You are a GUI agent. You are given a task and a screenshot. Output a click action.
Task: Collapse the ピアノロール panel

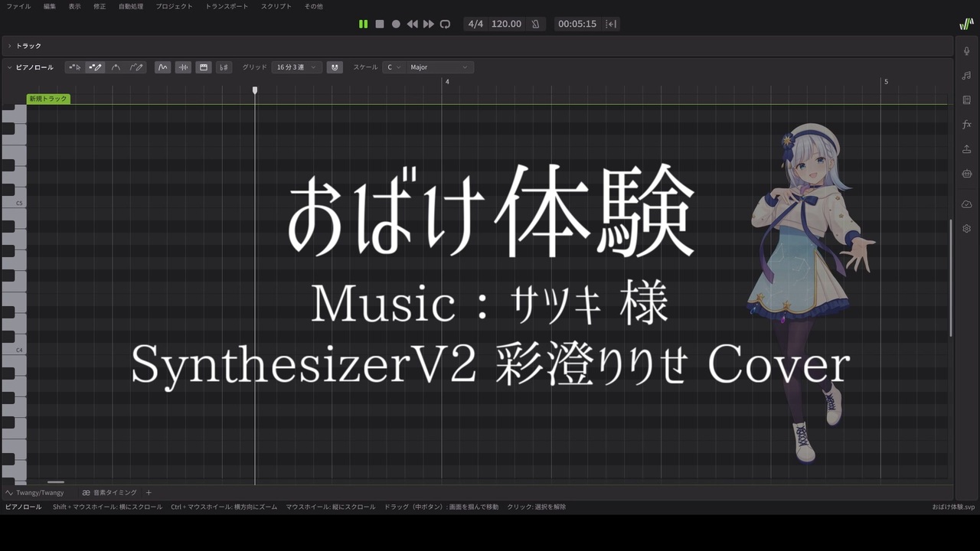(10, 67)
